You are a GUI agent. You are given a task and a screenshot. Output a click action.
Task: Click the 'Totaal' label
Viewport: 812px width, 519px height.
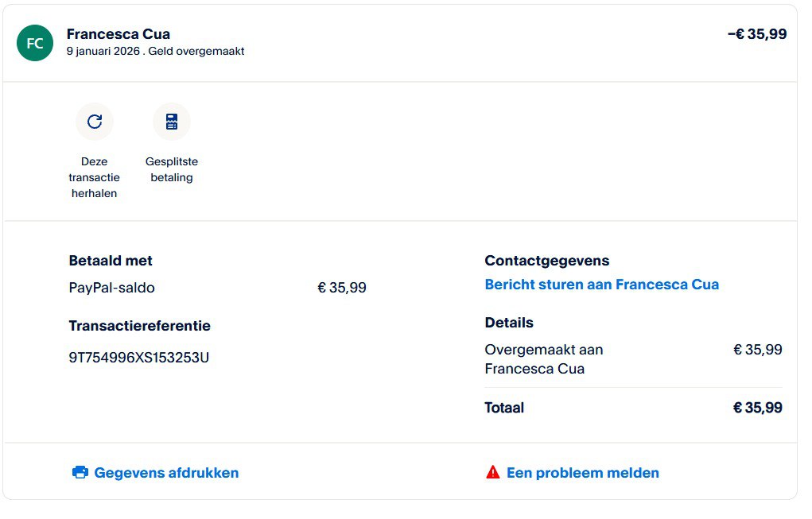(x=504, y=408)
